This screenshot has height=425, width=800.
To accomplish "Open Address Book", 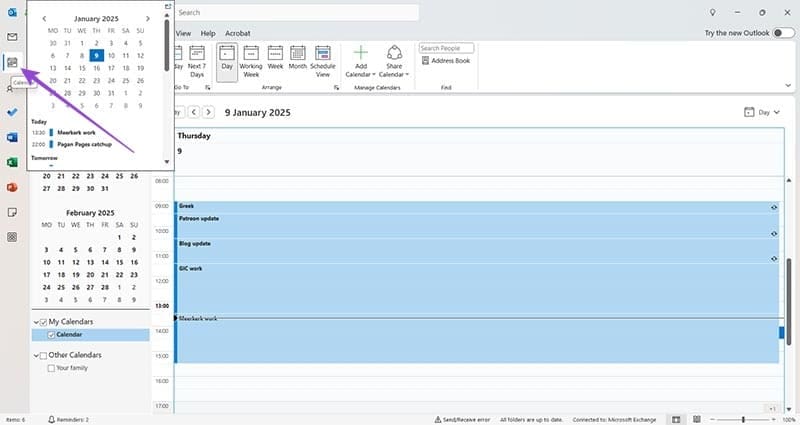I will point(446,61).
